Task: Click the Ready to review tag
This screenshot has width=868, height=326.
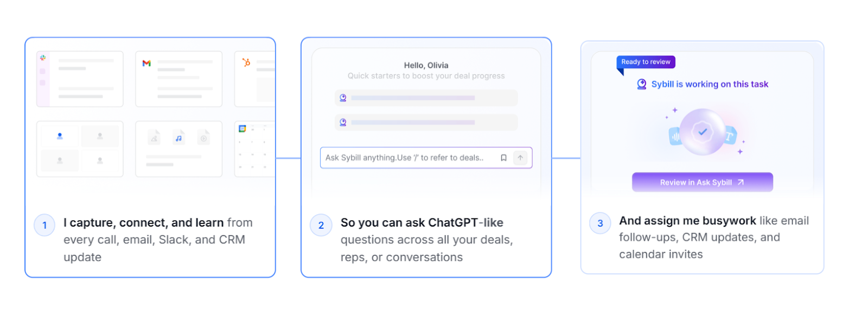Action: tap(646, 62)
